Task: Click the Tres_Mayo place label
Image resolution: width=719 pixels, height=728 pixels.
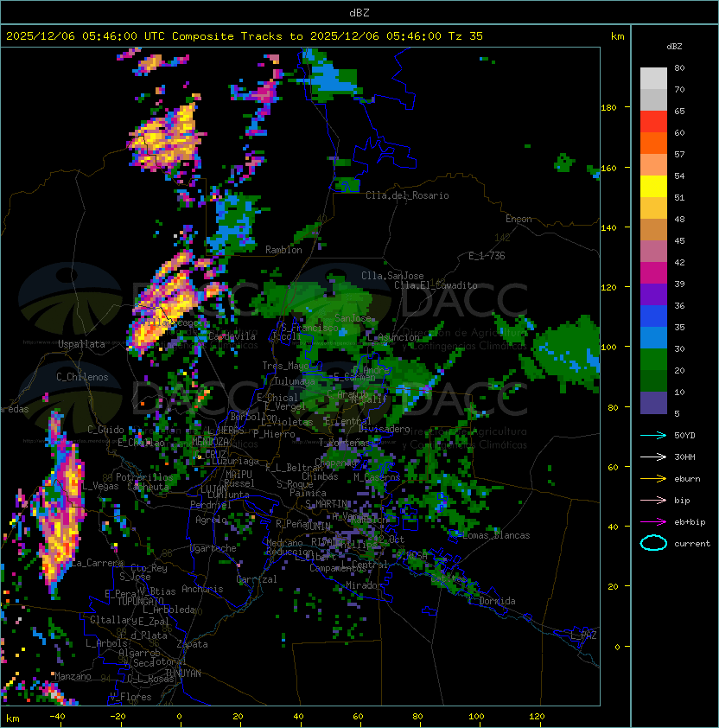Action: pyautogui.click(x=285, y=366)
